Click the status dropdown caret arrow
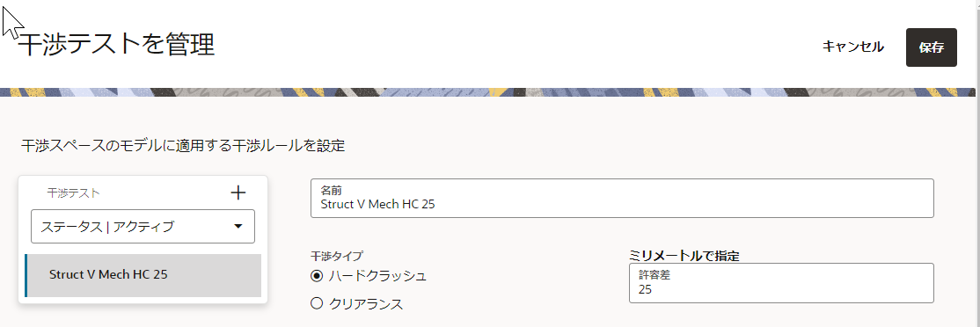The width and height of the screenshot is (980, 327). 238,226
